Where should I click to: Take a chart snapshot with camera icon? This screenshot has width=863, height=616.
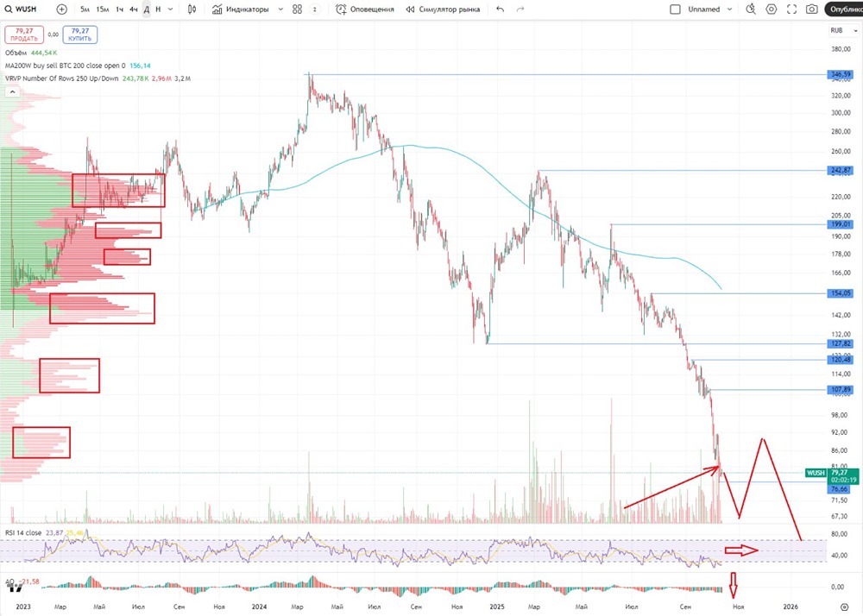coord(812,9)
